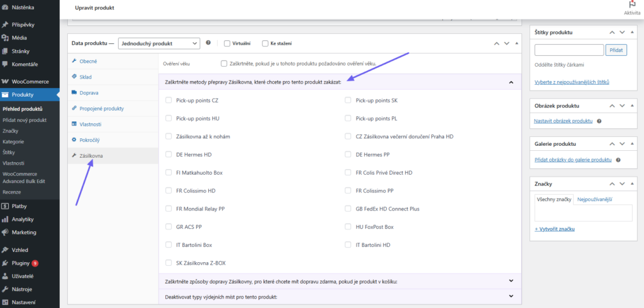Toggle the Značky panel triangle

(x=632, y=184)
